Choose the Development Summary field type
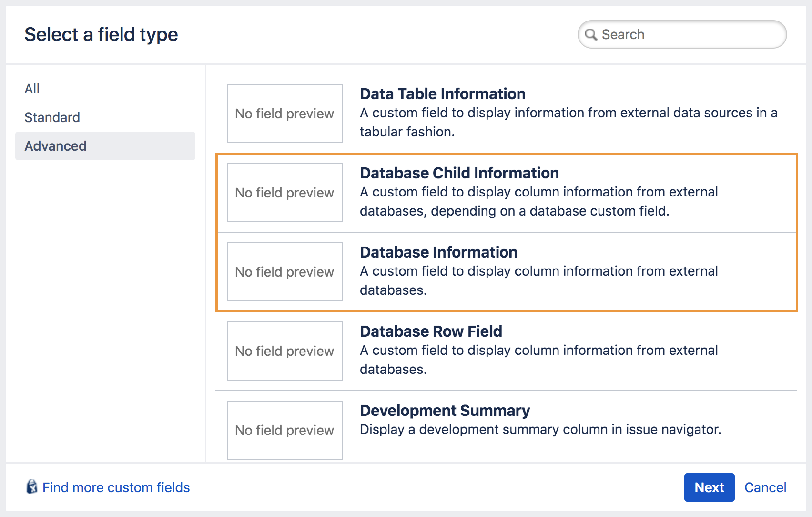812x517 pixels. [445, 410]
